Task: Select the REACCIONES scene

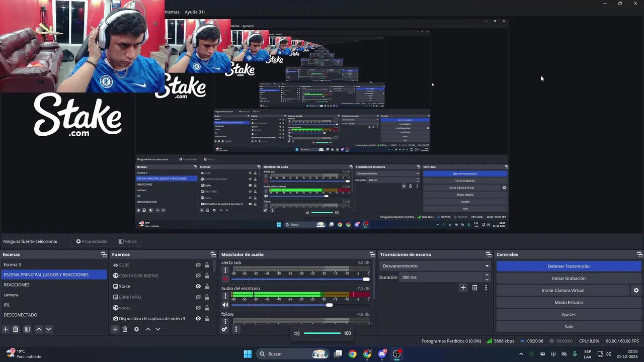Action: [54, 285]
